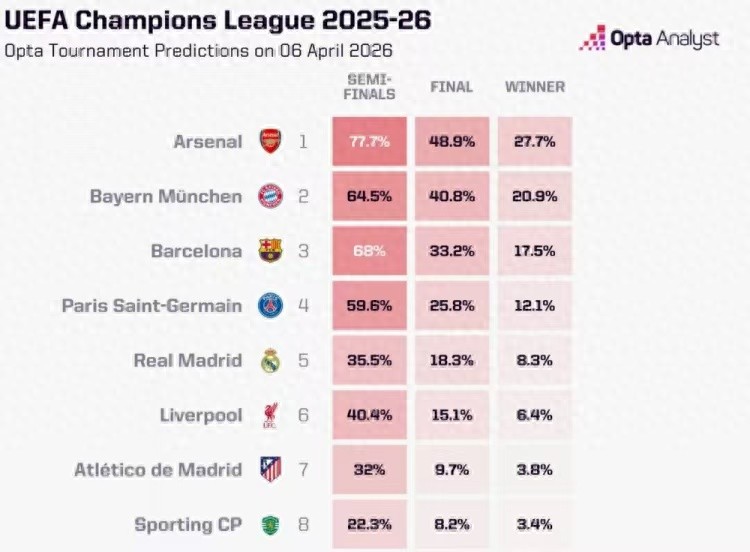The height and width of the screenshot is (552, 750).
Task: Click Arsenal's 77.7% semi-finals cell
Action: click(370, 142)
